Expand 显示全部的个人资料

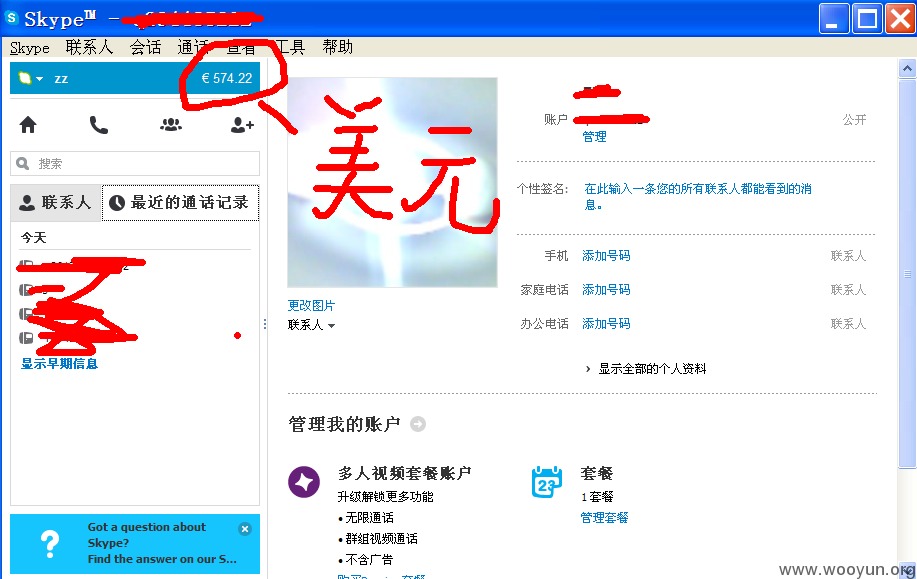(x=646, y=369)
